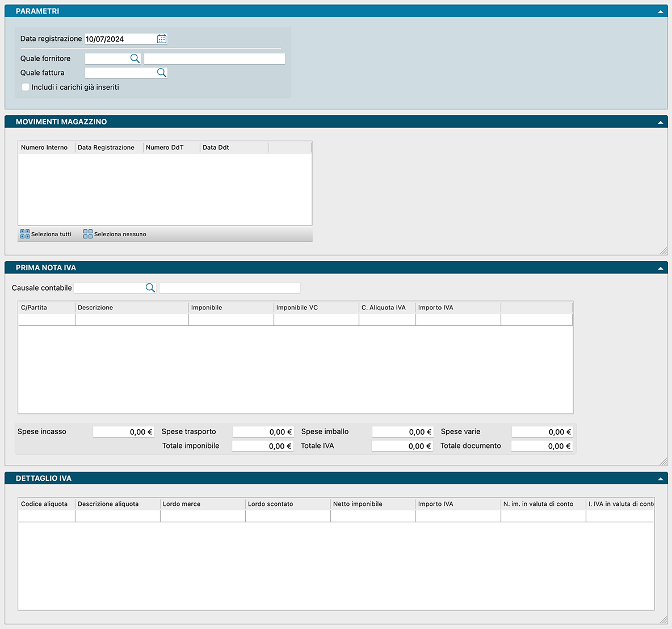Click the Numero Interno column header
Screen dimensions: 672x629
(46, 148)
